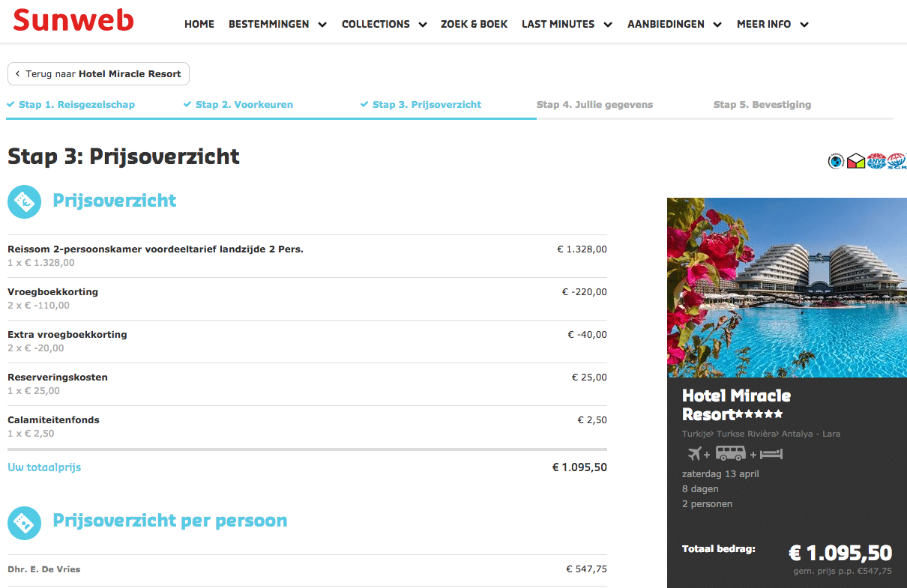Select Stap 4. Jullie gegevens step
907x588 pixels.
594,105
